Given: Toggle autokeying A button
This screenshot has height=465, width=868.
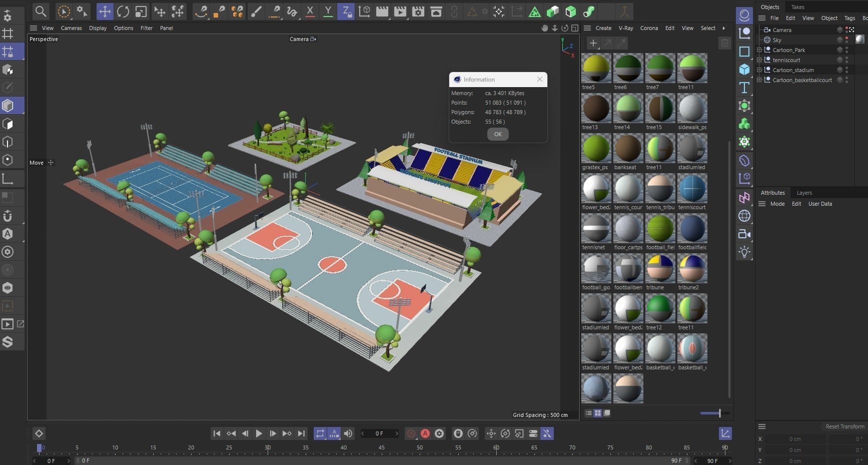Looking at the screenshot, I should [425, 433].
